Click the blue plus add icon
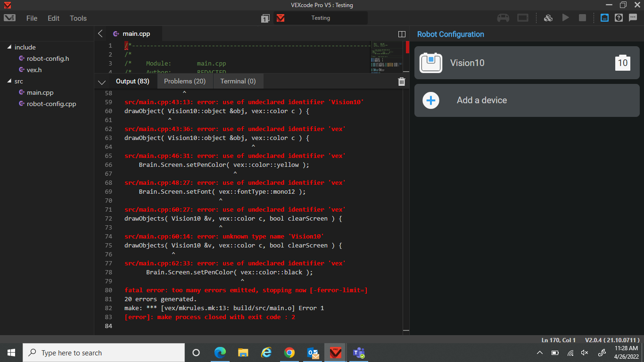Screen dimensions: 644x362 tap(431, 100)
